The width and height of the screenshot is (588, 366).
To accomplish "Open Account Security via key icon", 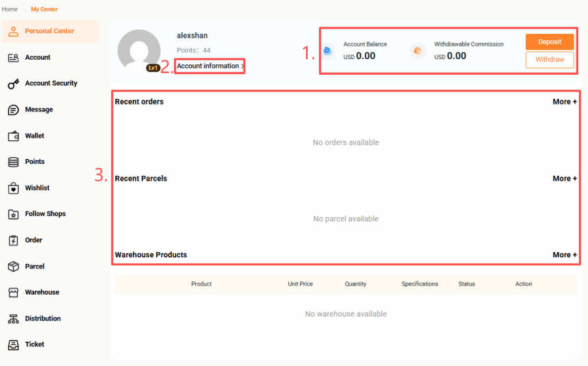I will click(x=14, y=84).
